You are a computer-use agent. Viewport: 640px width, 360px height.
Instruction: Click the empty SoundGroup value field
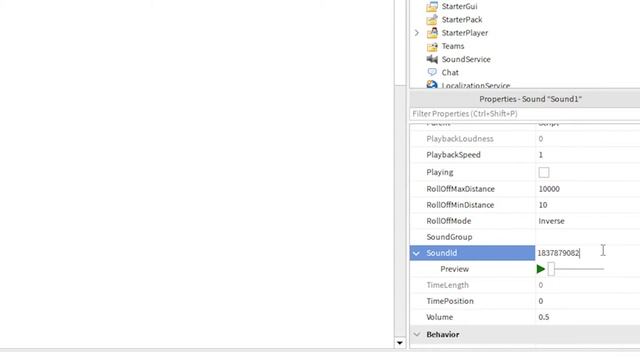[x=587, y=237]
